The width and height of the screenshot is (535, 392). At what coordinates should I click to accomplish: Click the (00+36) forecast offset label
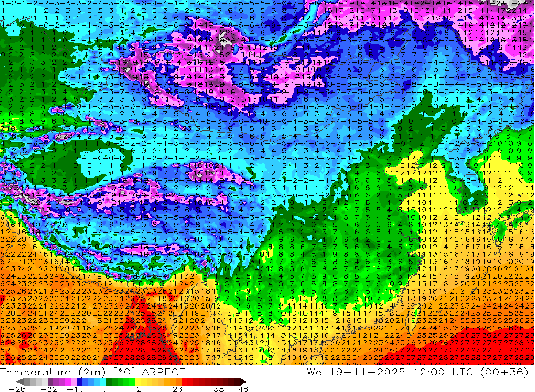click(x=505, y=372)
